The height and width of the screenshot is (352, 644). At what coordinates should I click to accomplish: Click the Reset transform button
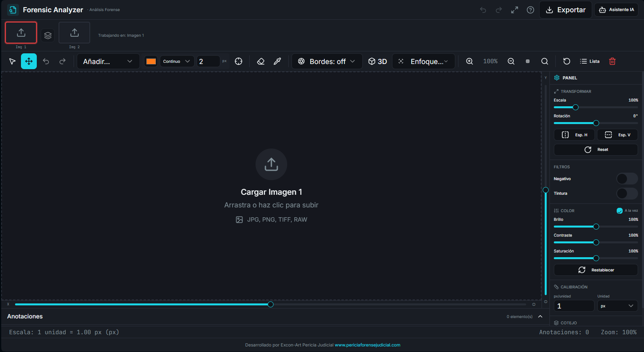[596, 150]
